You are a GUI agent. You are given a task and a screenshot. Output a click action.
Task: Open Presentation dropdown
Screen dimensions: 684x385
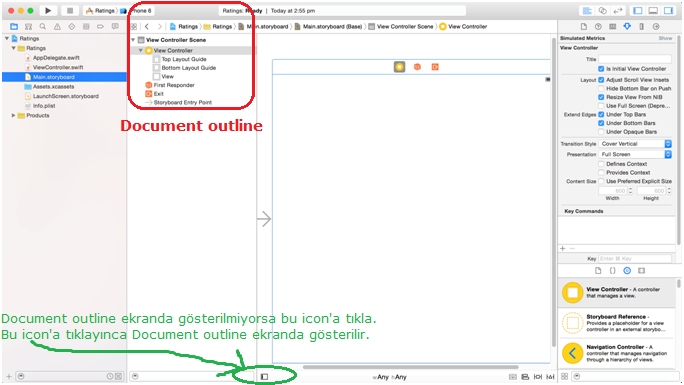635,154
